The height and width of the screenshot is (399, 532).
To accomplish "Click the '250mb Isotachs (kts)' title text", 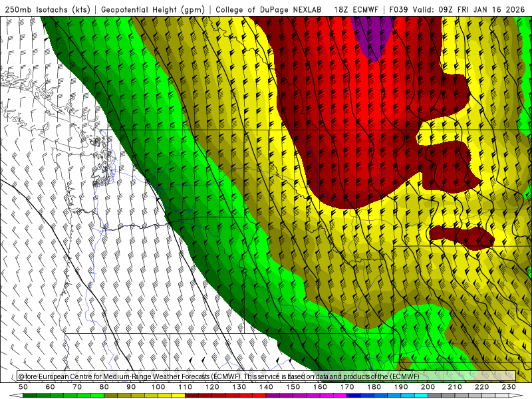I will pyautogui.click(x=47, y=9).
